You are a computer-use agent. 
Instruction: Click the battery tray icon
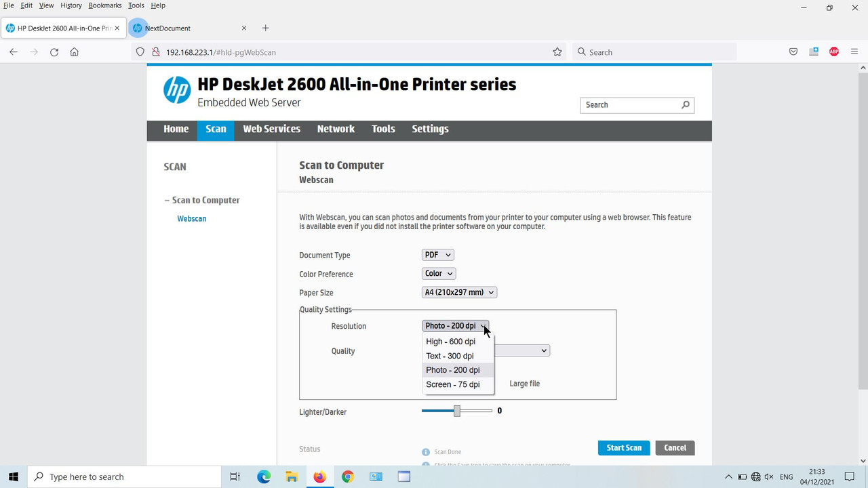click(x=743, y=477)
